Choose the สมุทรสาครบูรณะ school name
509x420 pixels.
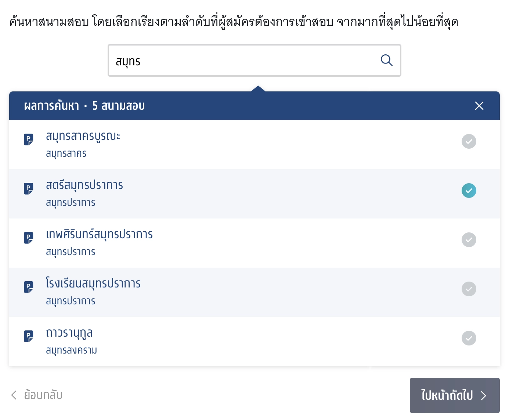pyautogui.click(x=83, y=136)
